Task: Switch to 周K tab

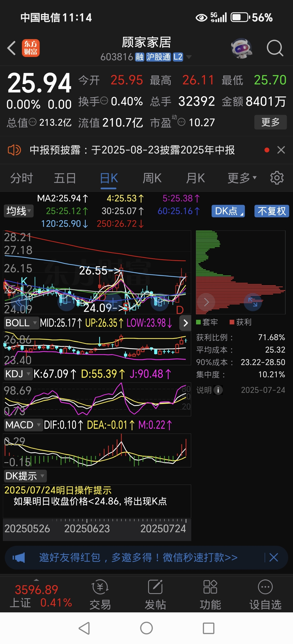Action: 152,178
